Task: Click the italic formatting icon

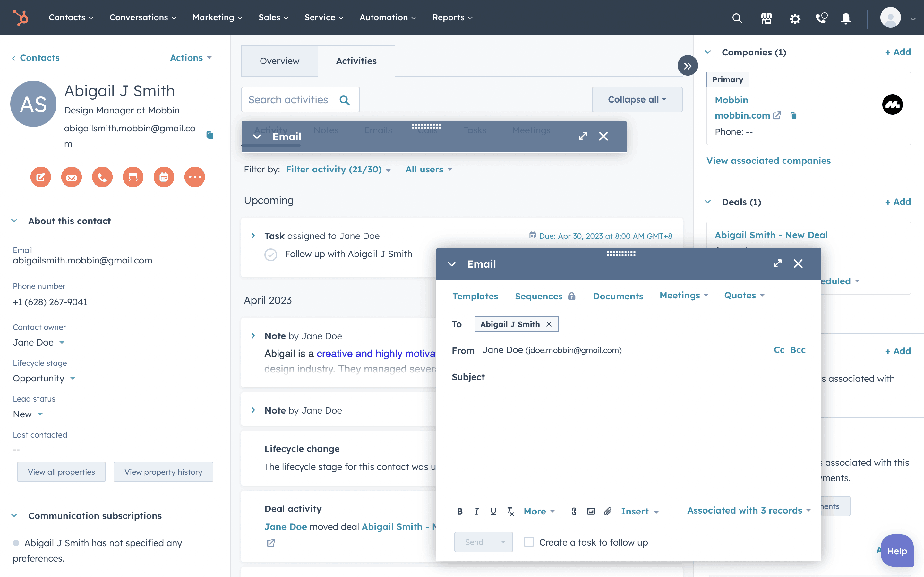Action: click(x=476, y=511)
